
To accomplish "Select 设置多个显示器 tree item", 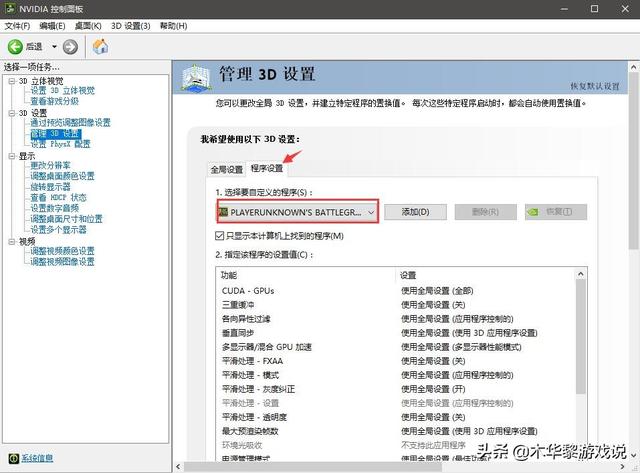I will tap(58, 229).
